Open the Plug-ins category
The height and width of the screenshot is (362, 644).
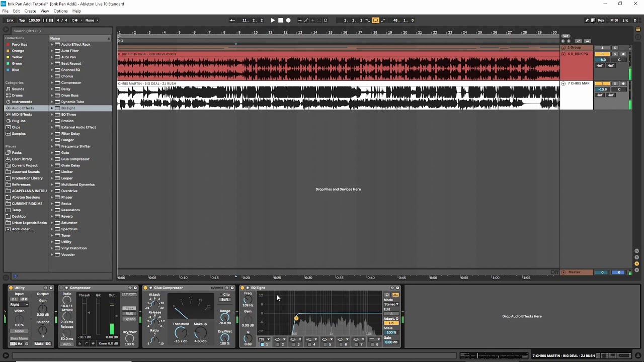pos(19,121)
